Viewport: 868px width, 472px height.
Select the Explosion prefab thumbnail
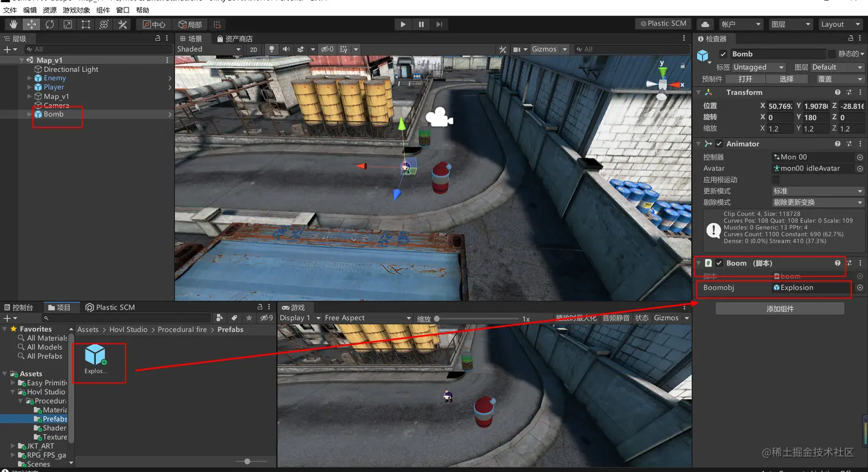pyautogui.click(x=95, y=360)
